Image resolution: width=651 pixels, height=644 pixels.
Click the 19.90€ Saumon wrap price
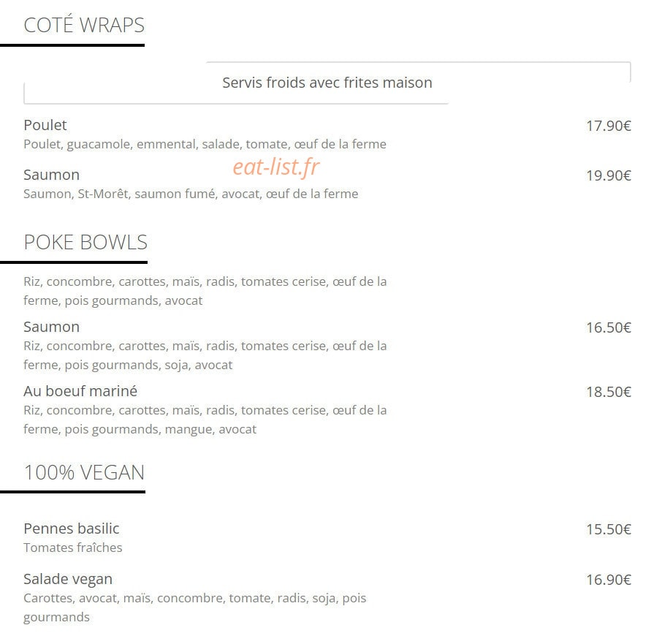(x=608, y=175)
